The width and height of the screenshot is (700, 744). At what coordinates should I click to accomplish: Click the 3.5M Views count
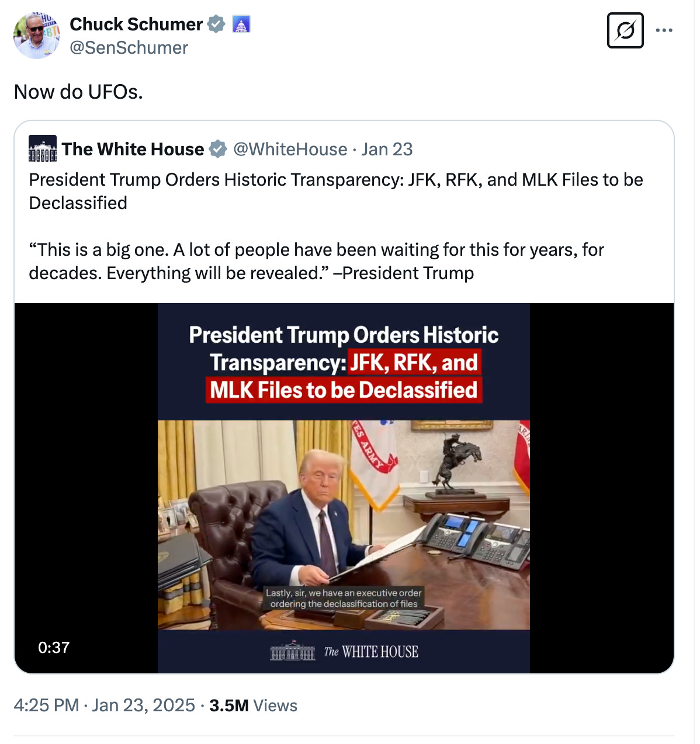[x=254, y=705]
